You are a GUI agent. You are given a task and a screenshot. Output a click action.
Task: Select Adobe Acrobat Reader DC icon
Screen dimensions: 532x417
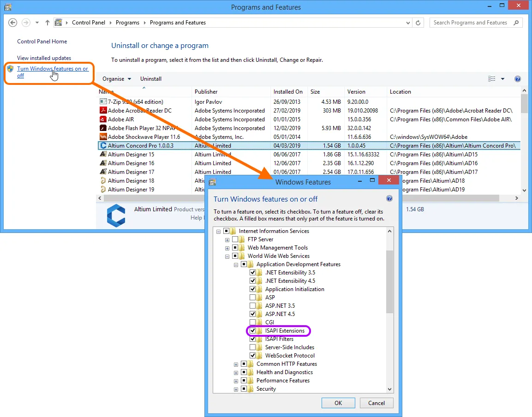tap(103, 110)
